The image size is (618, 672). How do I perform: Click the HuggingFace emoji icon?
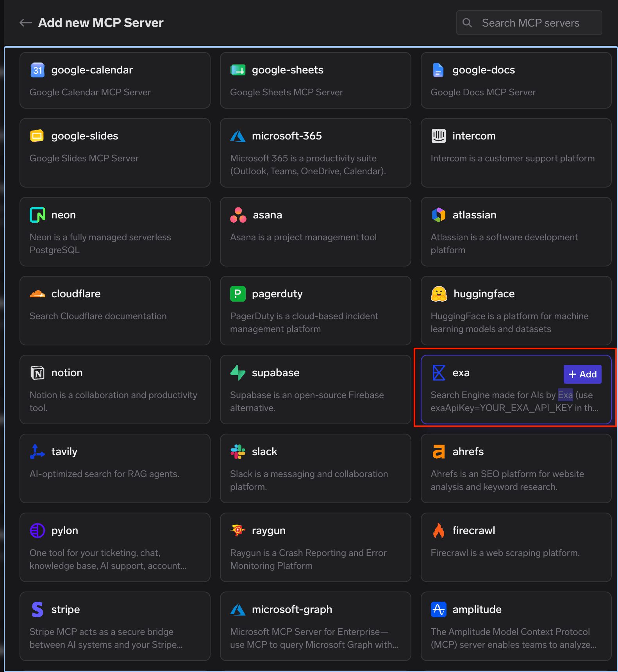pos(439,294)
